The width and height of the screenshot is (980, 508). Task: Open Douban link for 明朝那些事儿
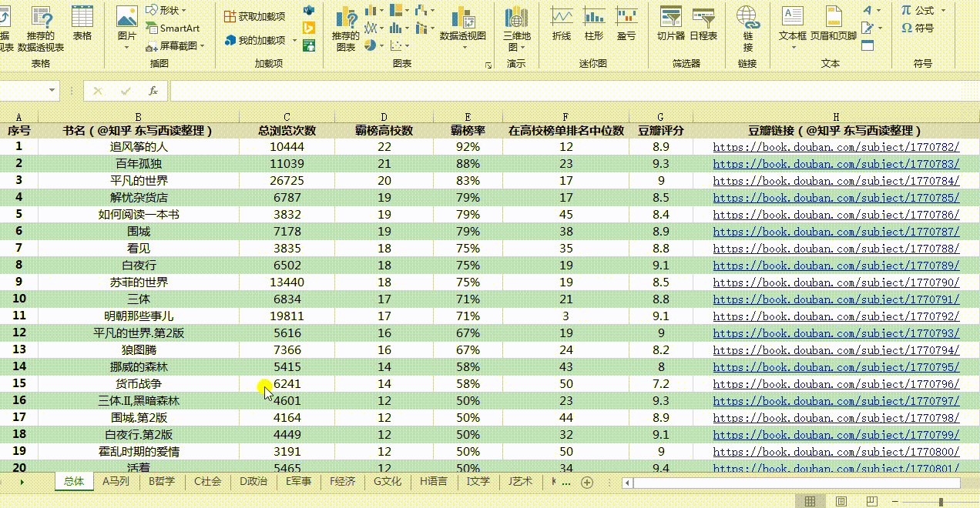(x=836, y=316)
